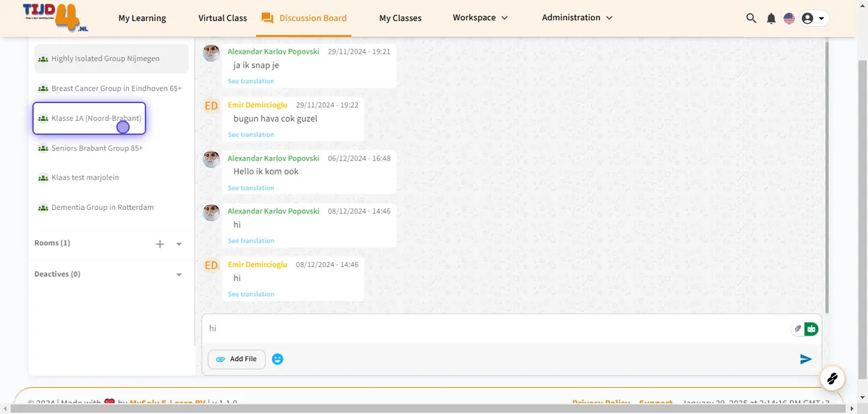Image resolution: width=868 pixels, height=414 pixels.
Task: Select the Discussion Board tab
Action: click(x=304, y=18)
